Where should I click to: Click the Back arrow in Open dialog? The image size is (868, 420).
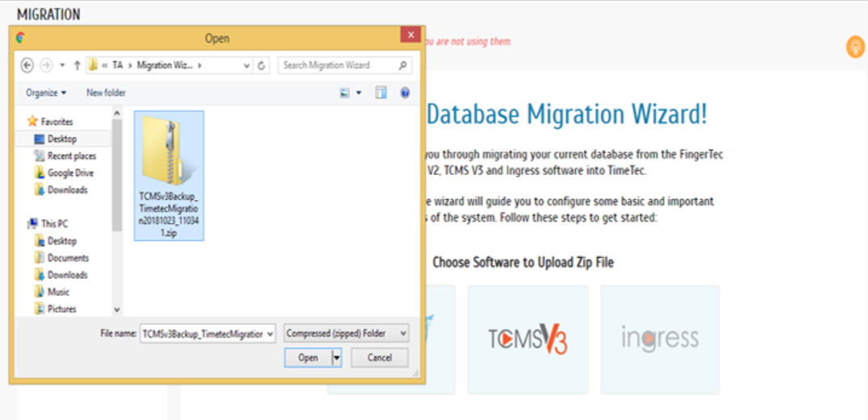[x=27, y=65]
